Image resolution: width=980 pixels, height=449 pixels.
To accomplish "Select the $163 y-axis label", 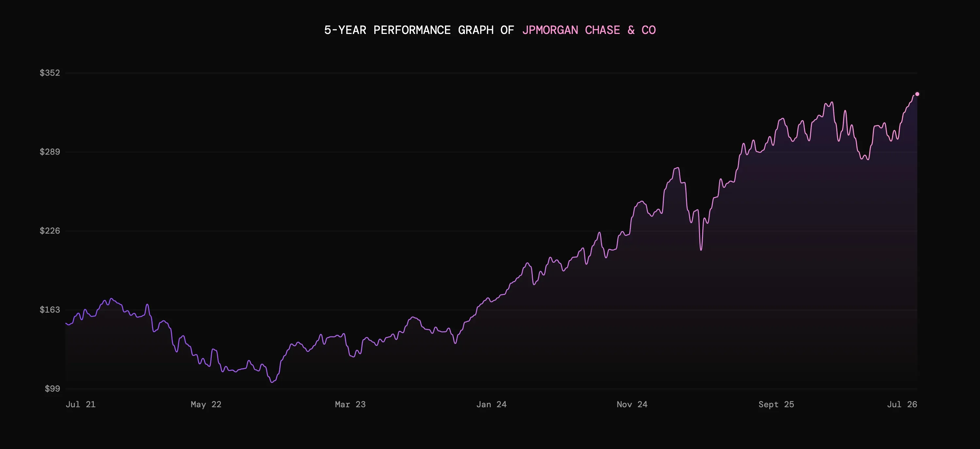I will pos(50,310).
